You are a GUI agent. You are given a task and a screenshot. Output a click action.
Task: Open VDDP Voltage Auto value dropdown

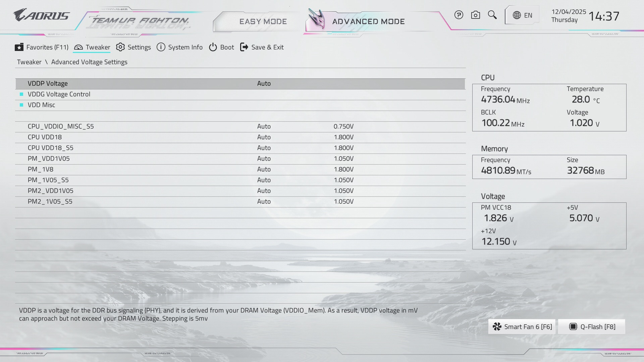(x=264, y=83)
